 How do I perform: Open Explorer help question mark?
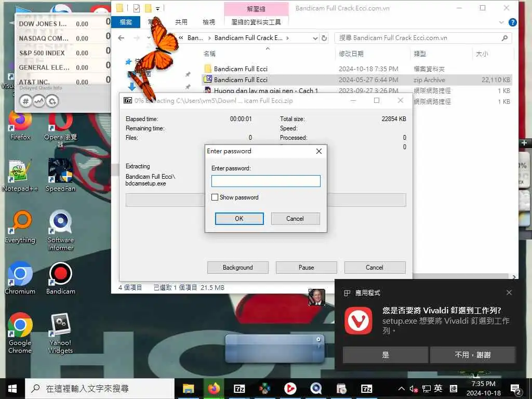[513, 22]
